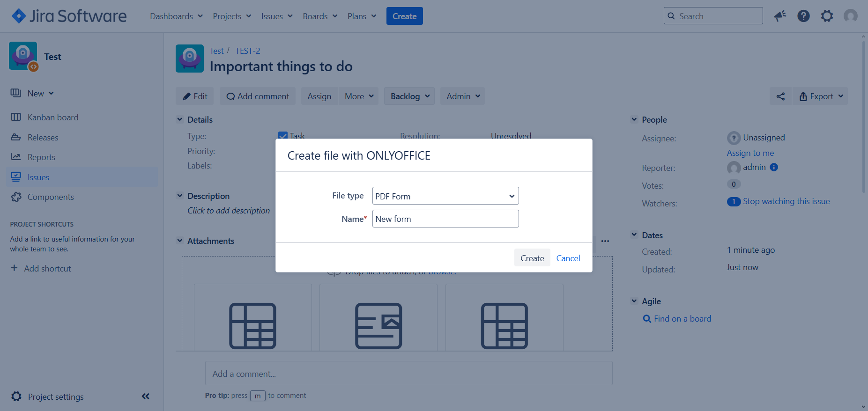Open the Boards menu

(320, 16)
